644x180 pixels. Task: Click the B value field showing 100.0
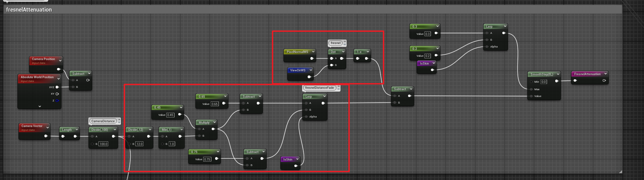pos(103,144)
